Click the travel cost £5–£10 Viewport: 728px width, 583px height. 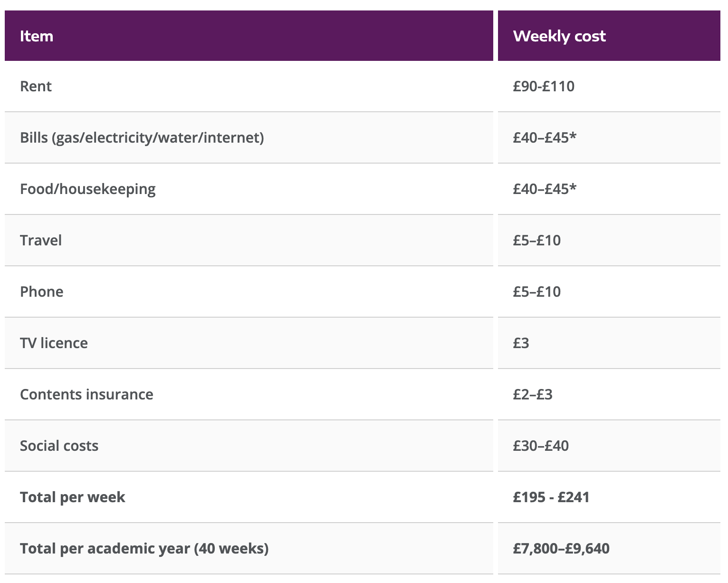click(x=537, y=240)
